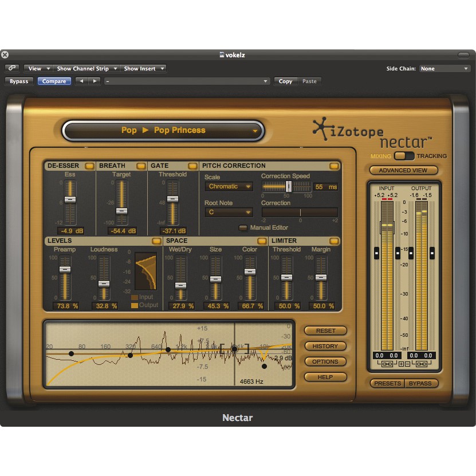The image size is (476, 476).
Task: Click the left input gain handle
Action: [376, 253]
